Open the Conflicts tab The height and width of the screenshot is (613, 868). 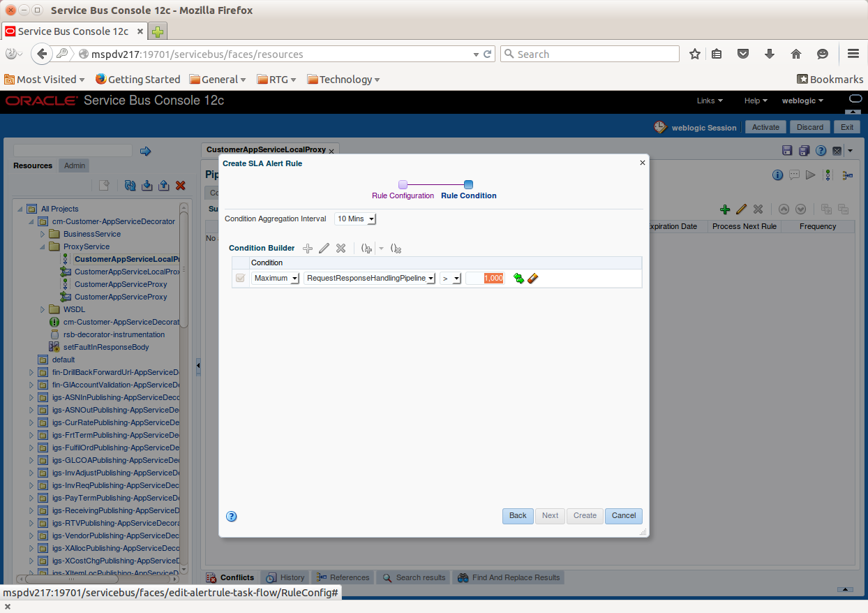pos(230,577)
